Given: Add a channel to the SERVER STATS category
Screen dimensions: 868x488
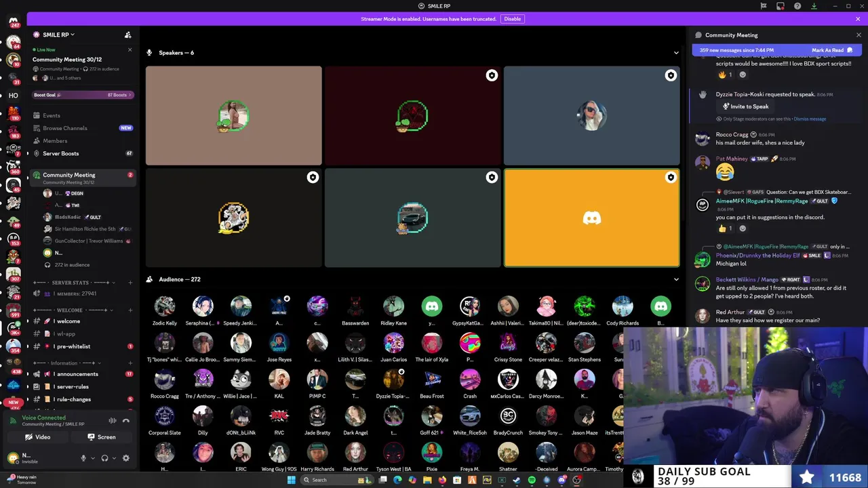Looking at the screenshot, I should (x=130, y=283).
